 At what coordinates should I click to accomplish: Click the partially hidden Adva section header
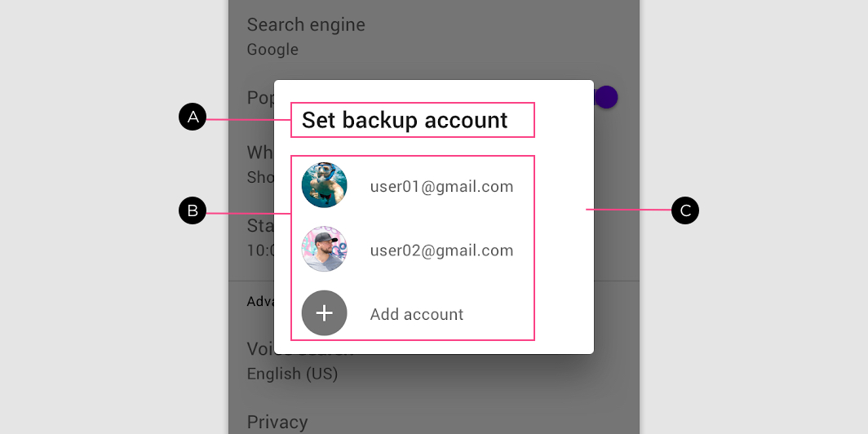pyautogui.click(x=260, y=301)
